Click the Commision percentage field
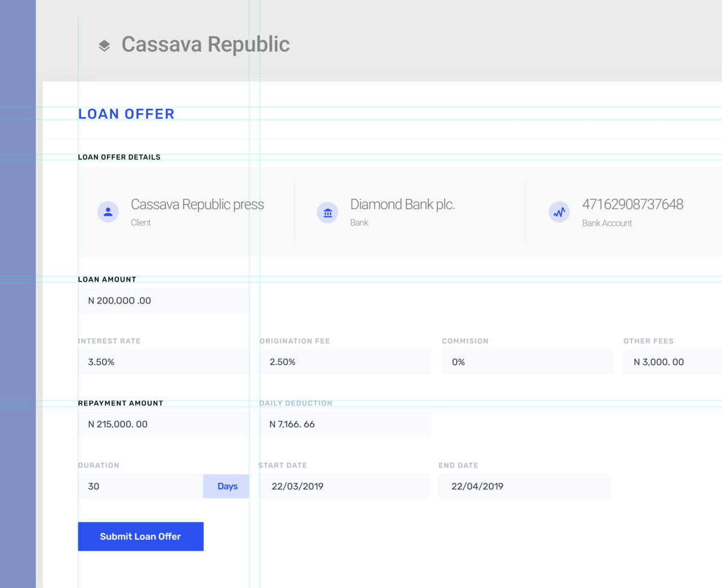Screen dimensions: 722x588 tap(527, 362)
